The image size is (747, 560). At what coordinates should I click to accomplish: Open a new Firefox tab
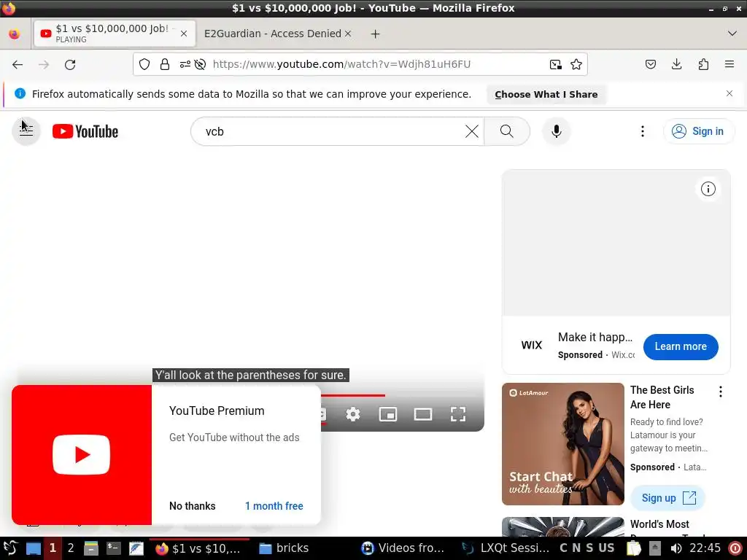(376, 34)
